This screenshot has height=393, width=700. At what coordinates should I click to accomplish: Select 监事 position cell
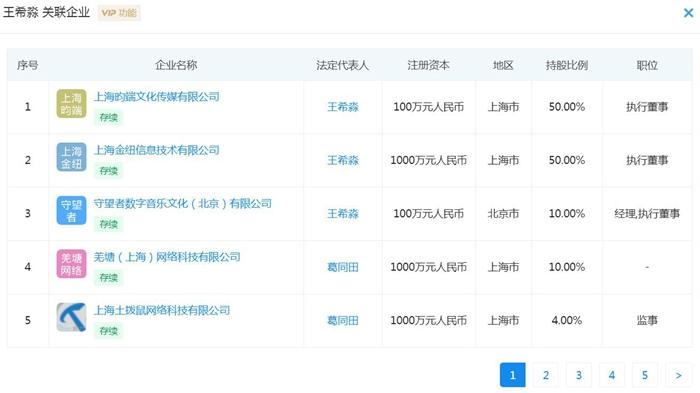[647, 320]
